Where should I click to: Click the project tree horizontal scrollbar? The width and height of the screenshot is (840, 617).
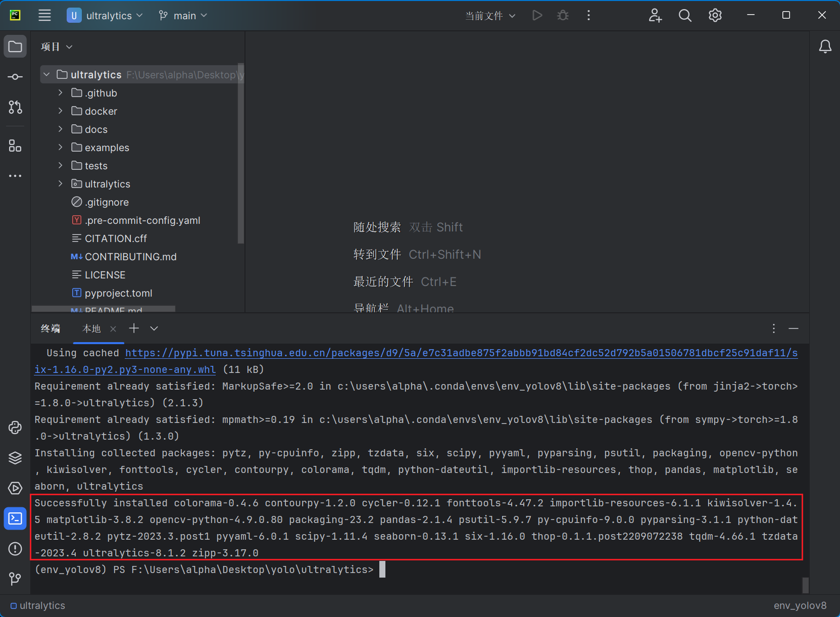tap(104, 309)
